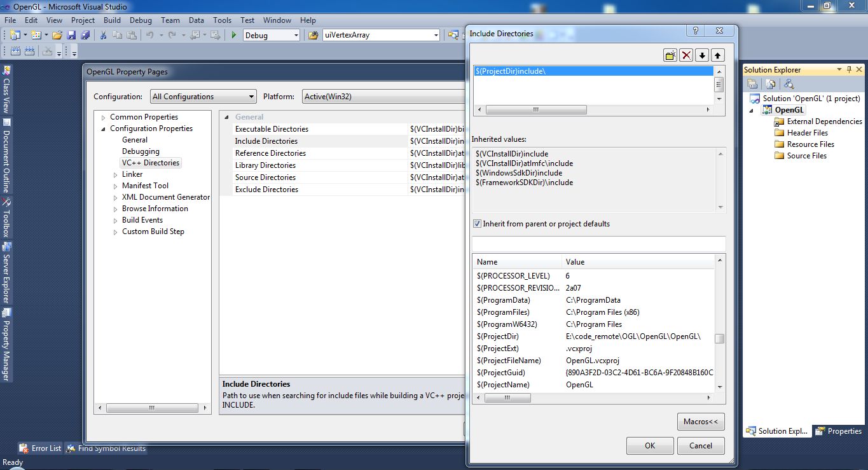Click the Open File folder icon
Screen dimensions: 868x470
point(57,35)
